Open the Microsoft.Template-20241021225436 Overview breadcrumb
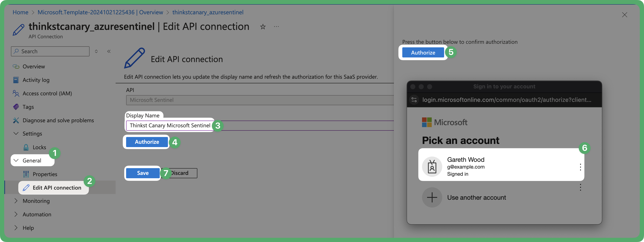The width and height of the screenshot is (644, 242). (100, 12)
